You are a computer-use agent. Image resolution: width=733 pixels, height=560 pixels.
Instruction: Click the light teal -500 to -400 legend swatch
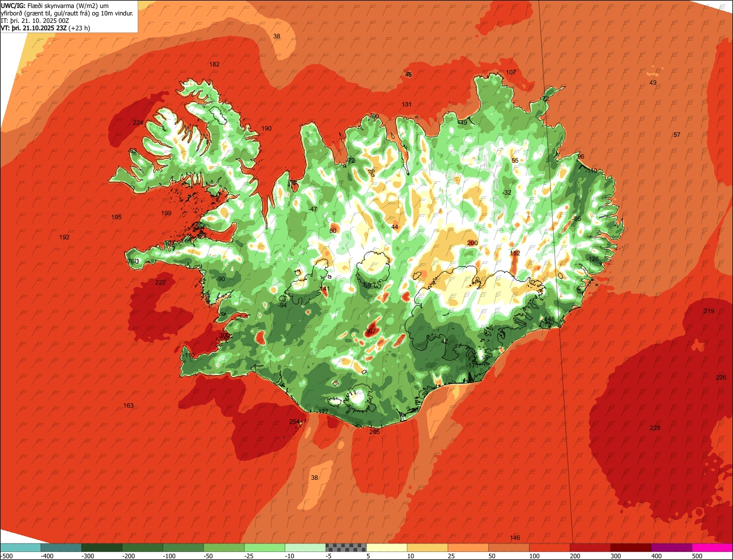tap(20, 547)
